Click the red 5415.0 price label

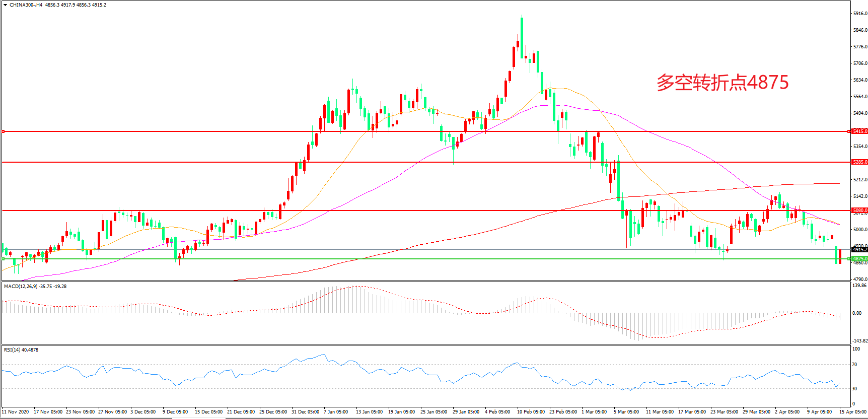coord(859,131)
